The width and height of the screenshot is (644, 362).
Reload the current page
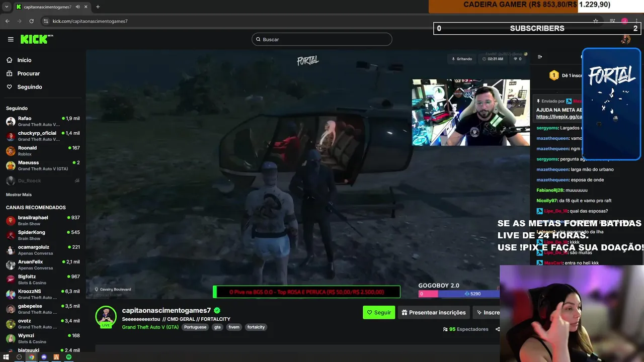(31, 21)
